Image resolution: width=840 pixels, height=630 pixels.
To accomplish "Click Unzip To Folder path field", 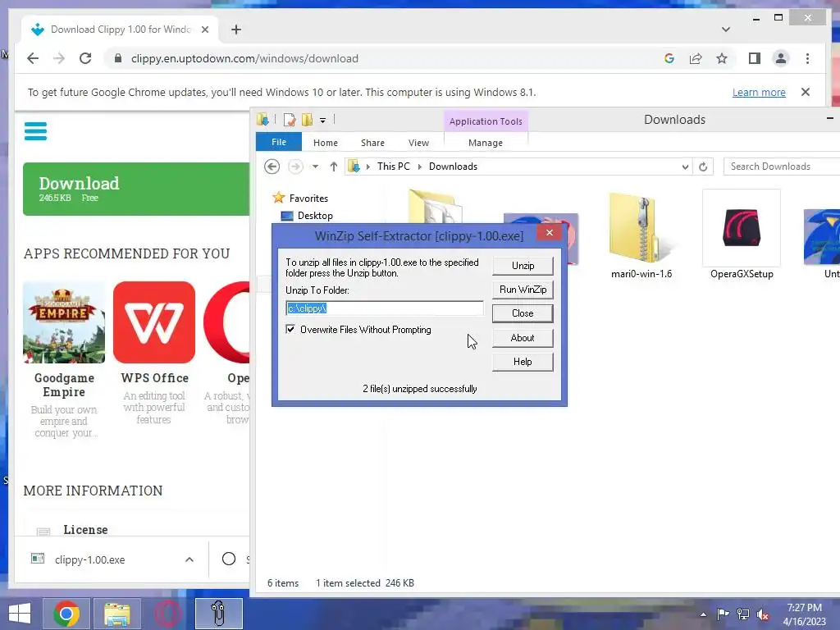I will (385, 308).
